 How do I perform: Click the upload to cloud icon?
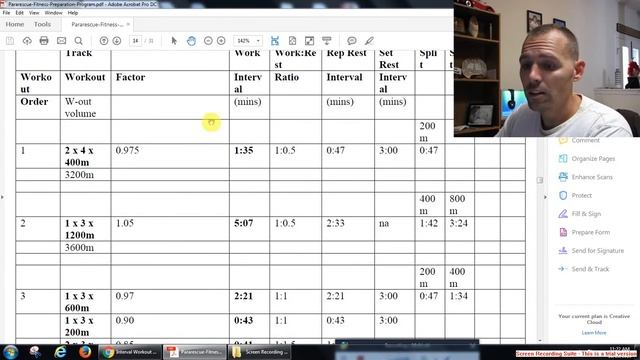27,41
